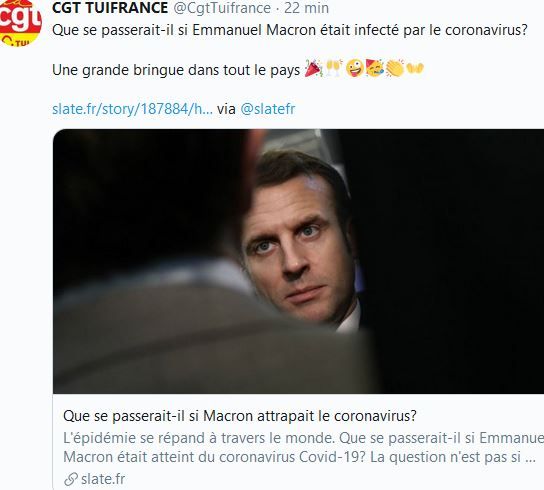Open card title 'Que se passerait-il si Macron attrapait'
Screen dimensions: 544x490
point(240,415)
